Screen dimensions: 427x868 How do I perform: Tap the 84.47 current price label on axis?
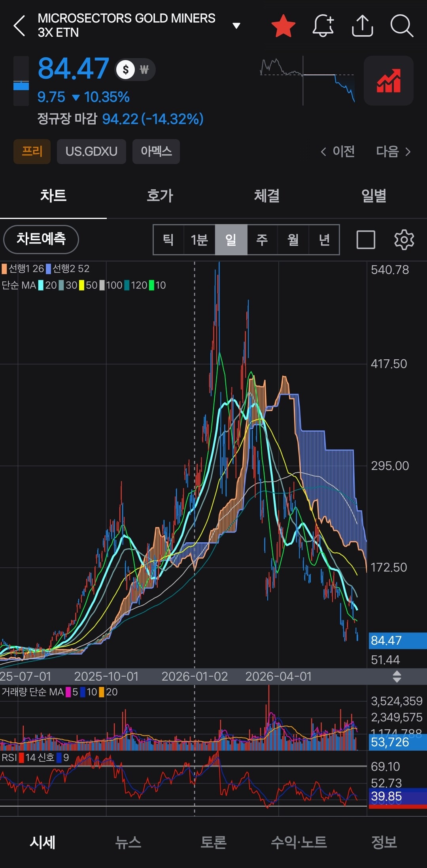(x=398, y=640)
